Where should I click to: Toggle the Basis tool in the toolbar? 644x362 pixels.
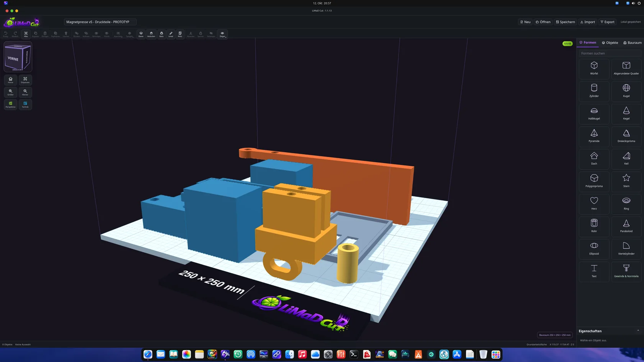click(161, 34)
